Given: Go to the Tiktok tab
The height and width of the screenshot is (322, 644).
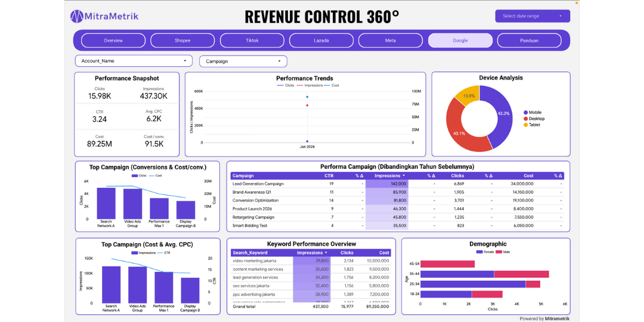Looking at the screenshot, I should [252, 41].
